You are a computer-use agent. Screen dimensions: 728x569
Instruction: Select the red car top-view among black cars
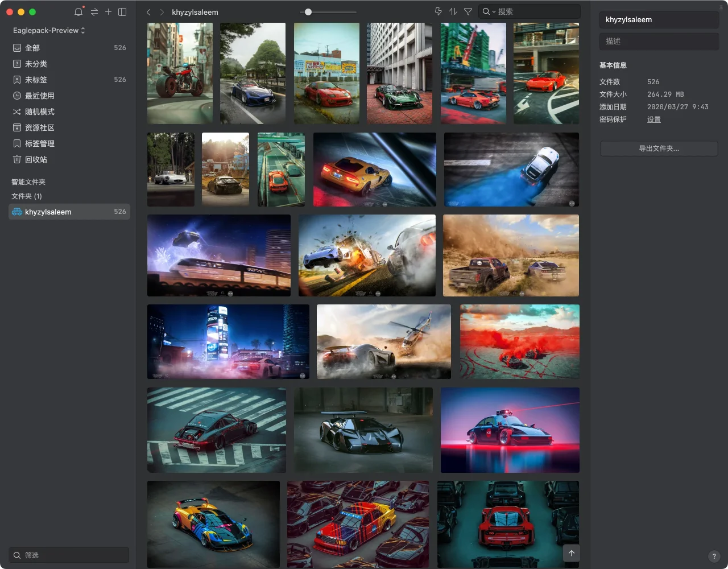click(x=508, y=524)
